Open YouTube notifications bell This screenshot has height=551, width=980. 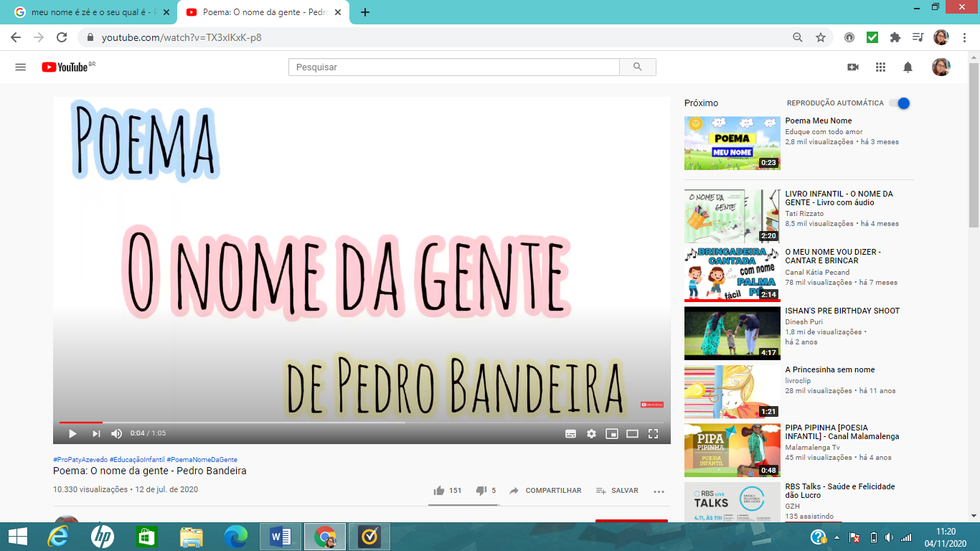(908, 67)
